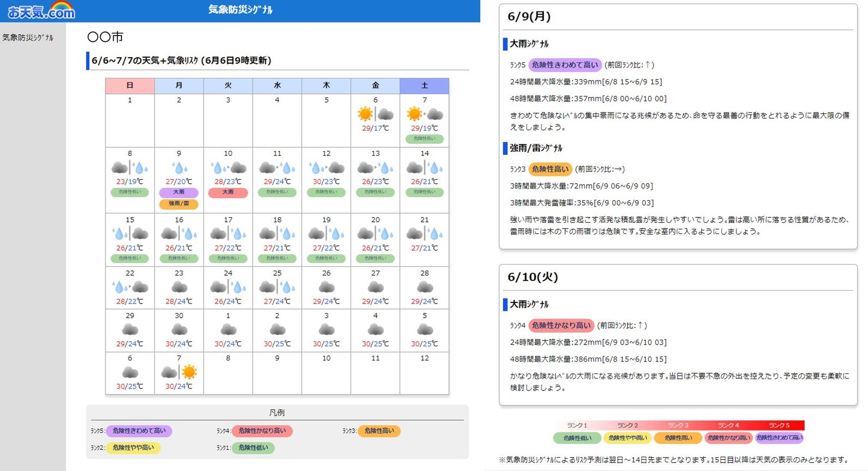Click the rain drop icon on June 9
Screen dimensions: 868x471
point(179,168)
